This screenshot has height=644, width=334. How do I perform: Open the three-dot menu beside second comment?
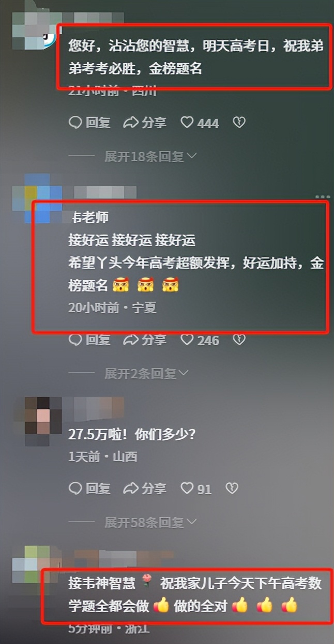pos(322,197)
